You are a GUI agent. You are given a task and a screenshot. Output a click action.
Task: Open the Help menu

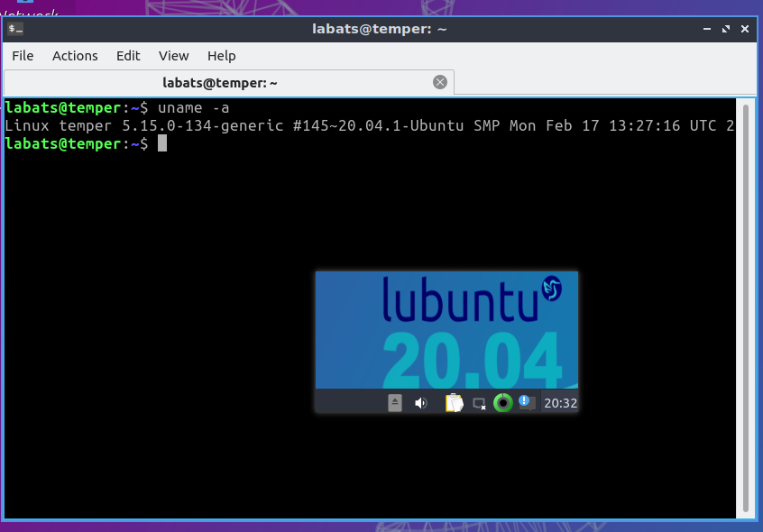pos(221,56)
